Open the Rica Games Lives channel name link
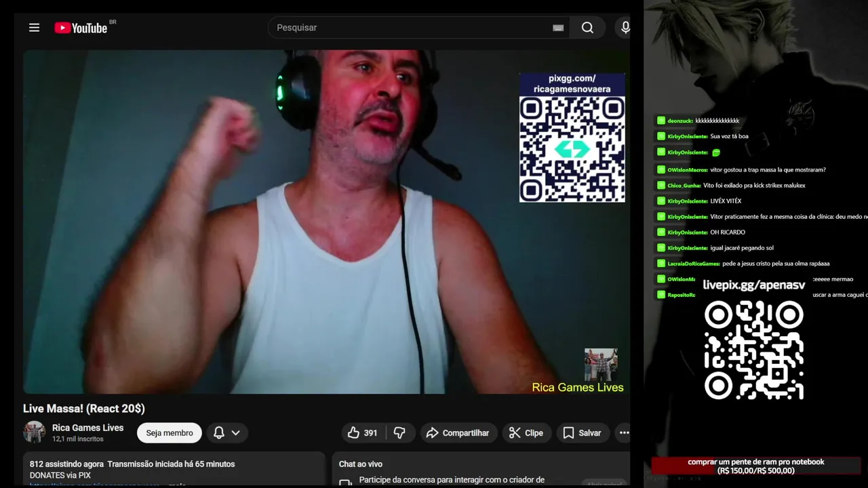The width and height of the screenshot is (868, 488). [87, 428]
